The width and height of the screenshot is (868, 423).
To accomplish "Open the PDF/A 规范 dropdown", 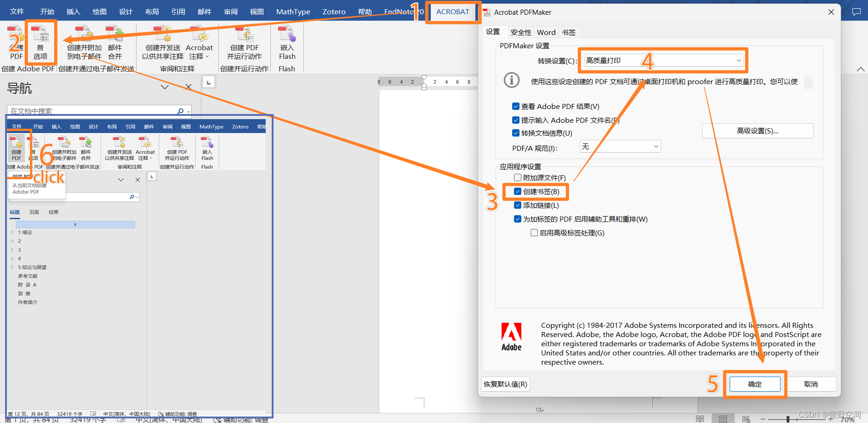I will (620, 147).
